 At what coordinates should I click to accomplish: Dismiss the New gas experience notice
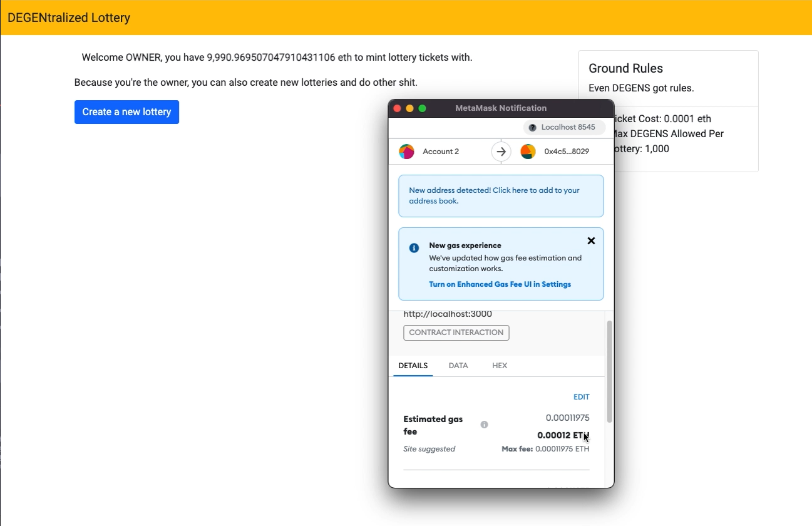coord(591,241)
